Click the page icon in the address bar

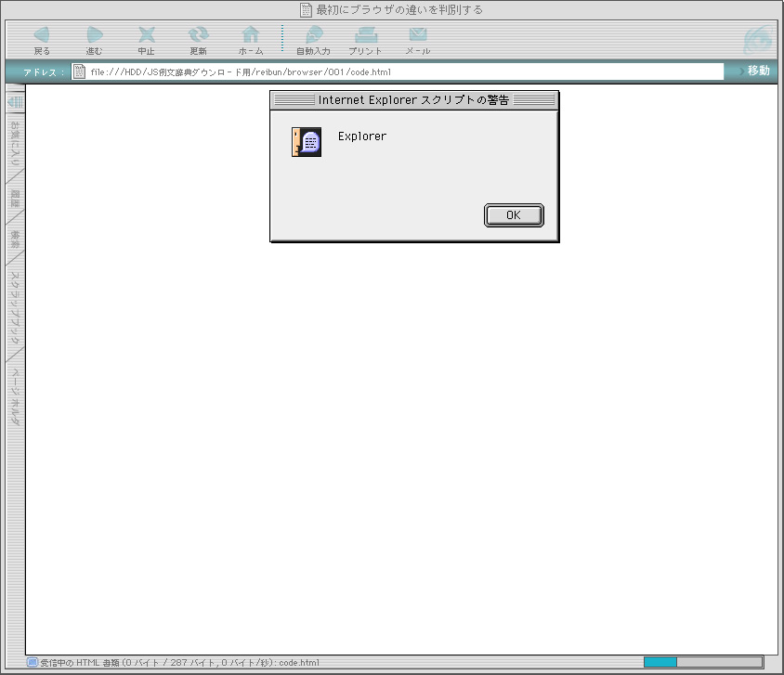tap(79, 71)
